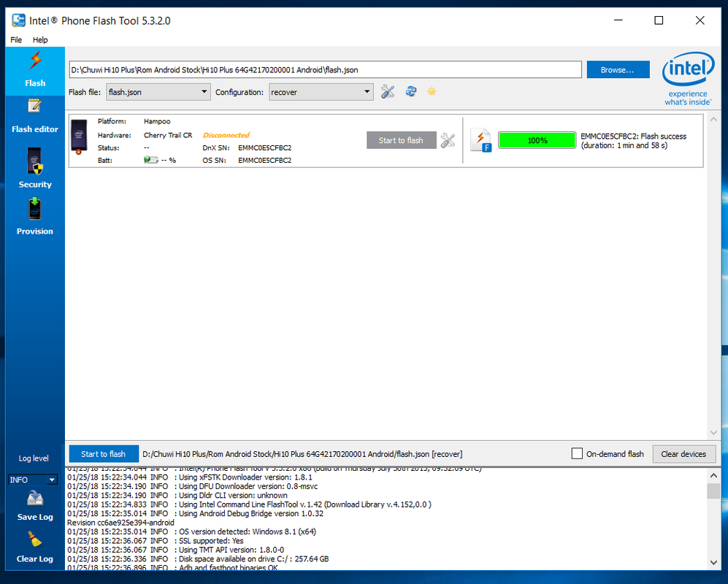Open the Flash editor panel
This screenshot has height=584, width=728.
(x=35, y=116)
